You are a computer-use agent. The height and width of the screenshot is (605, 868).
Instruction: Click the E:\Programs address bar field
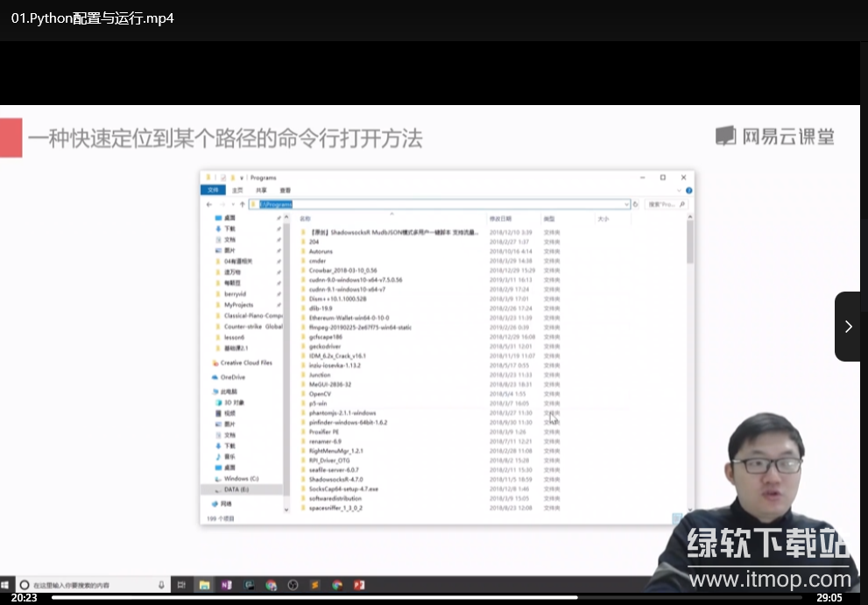(x=438, y=204)
